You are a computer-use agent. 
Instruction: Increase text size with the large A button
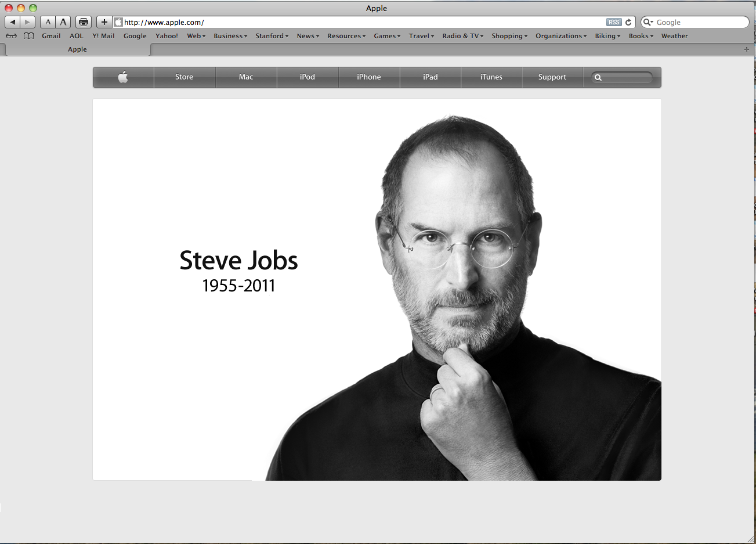pos(63,22)
